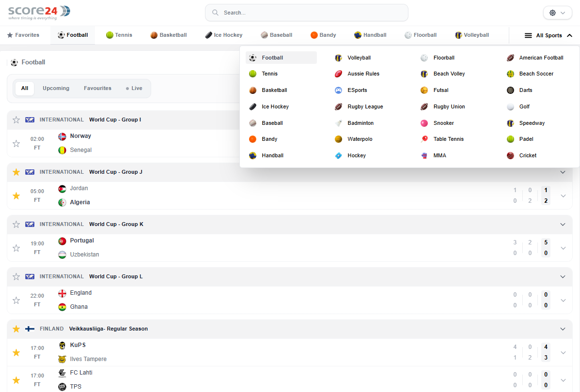
Task: Click the score24 logo
Action: click(39, 13)
